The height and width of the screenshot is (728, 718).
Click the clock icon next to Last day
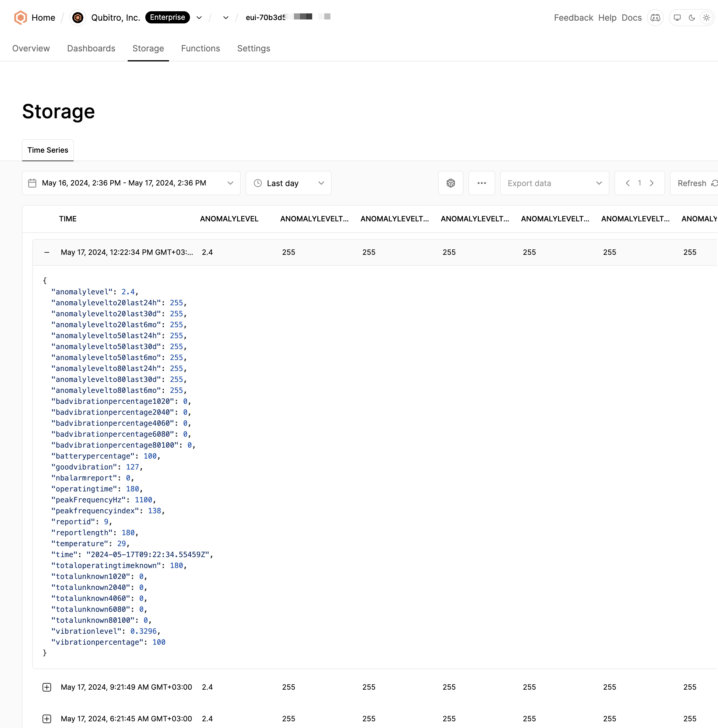click(257, 183)
